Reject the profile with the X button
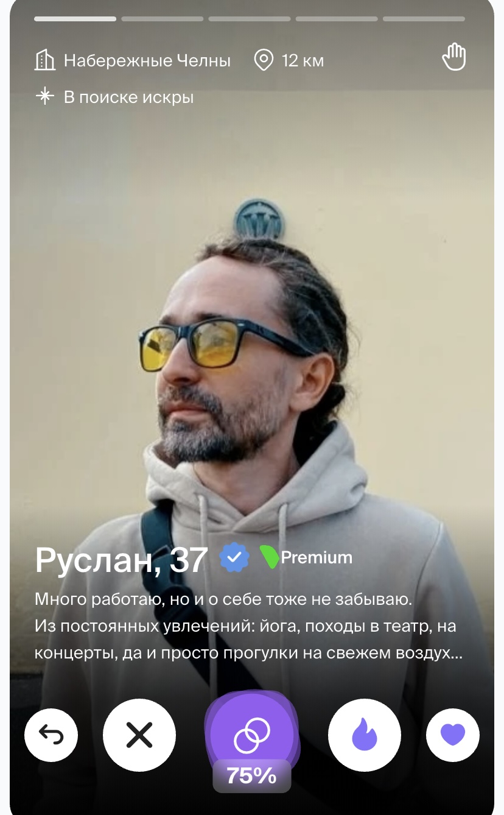This screenshot has height=815, width=504. [x=139, y=735]
